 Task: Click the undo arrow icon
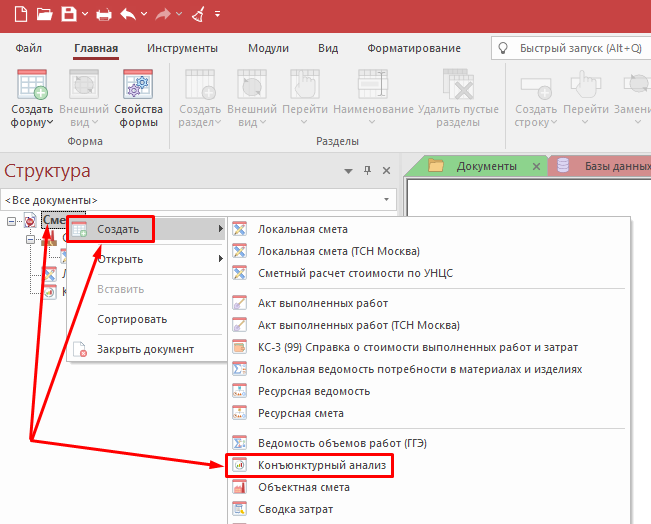tap(129, 14)
